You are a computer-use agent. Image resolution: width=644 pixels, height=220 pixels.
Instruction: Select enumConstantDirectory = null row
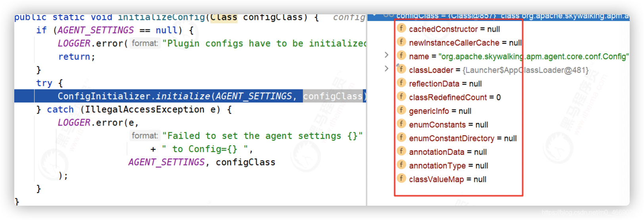(x=462, y=138)
